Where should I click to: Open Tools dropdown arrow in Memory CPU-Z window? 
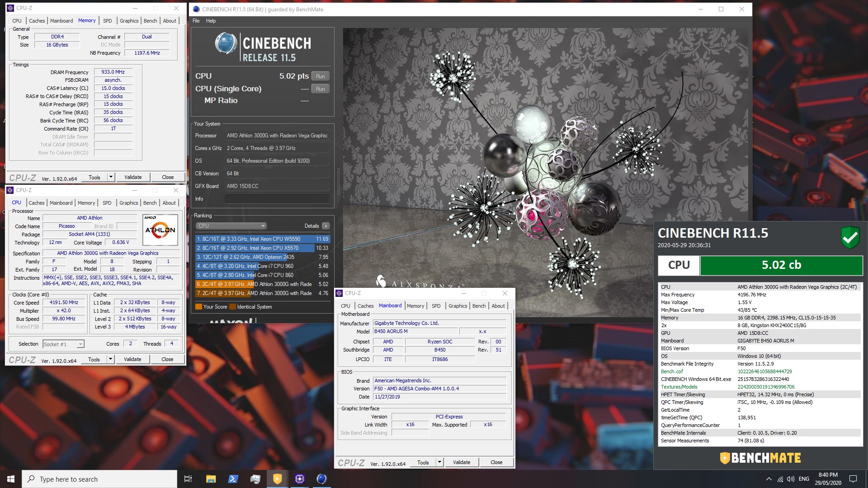111,177
